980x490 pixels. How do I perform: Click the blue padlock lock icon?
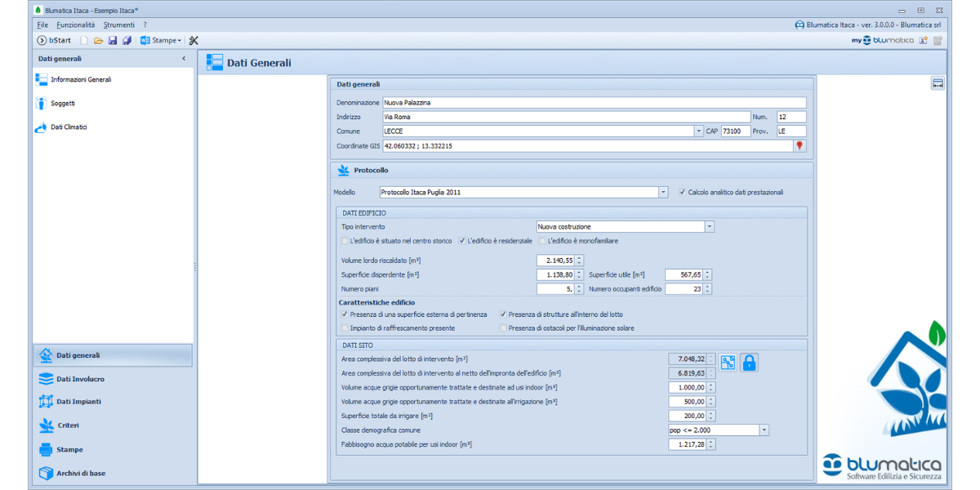point(749,363)
